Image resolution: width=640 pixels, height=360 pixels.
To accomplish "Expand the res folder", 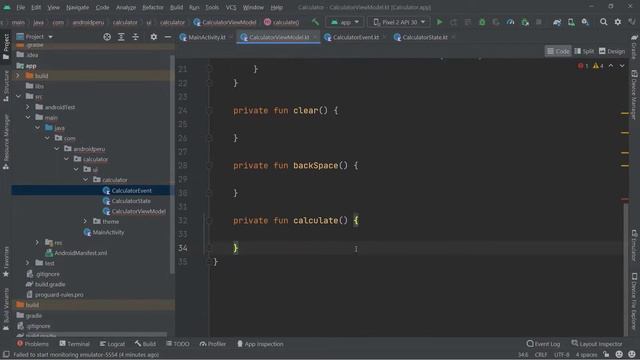I will 37,242.
